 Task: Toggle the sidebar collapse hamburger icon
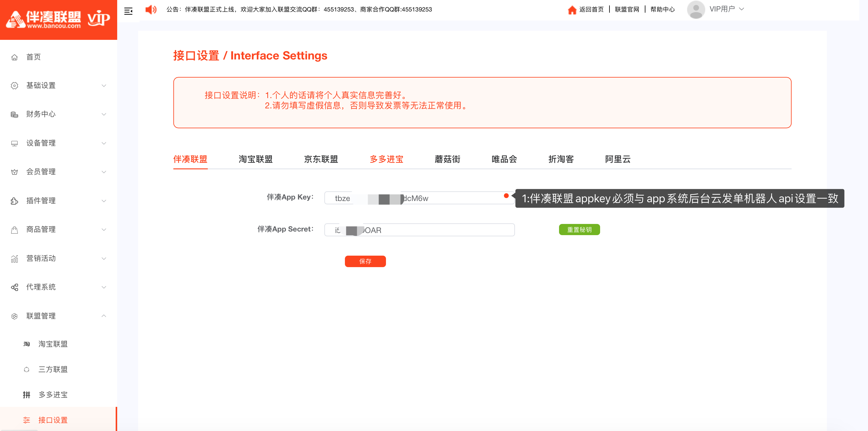tap(128, 11)
